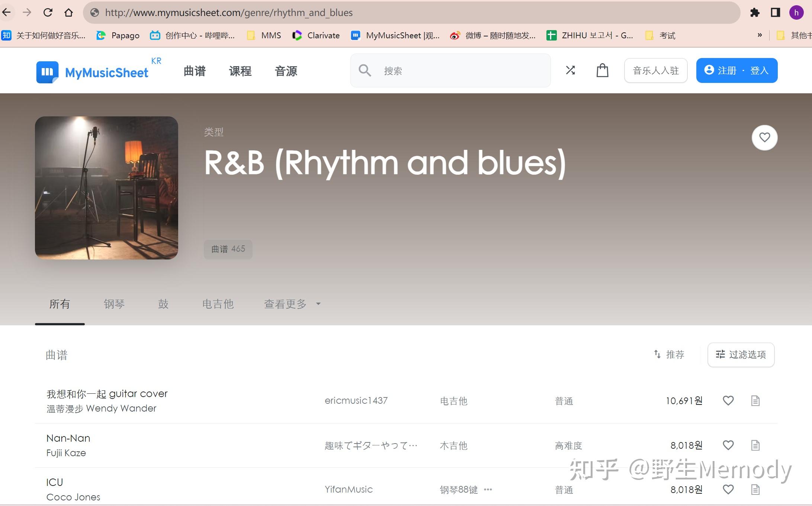The width and height of the screenshot is (812, 506).
Task: Toggle the heart on Nan-Nan by Fujii Kaze
Action: pyautogui.click(x=728, y=445)
